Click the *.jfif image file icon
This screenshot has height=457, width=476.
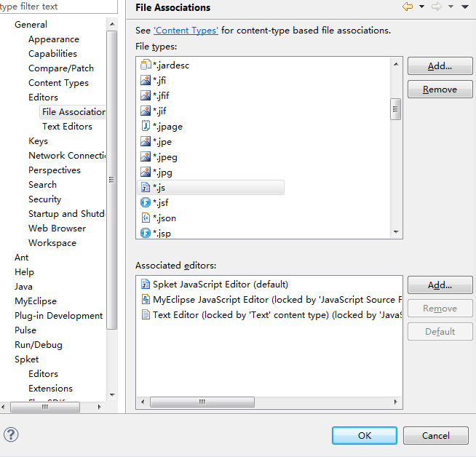point(146,95)
